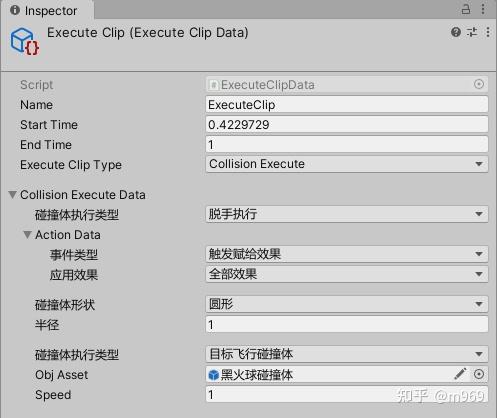This screenshot has width=497, height=418.
Task: Open the 事件类型 dropdown
Action: pyautogui.click(x=347, y=254)
